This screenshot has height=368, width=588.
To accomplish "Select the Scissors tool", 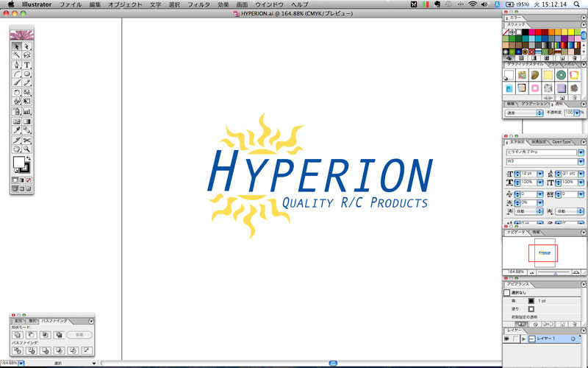I will 26,140.
